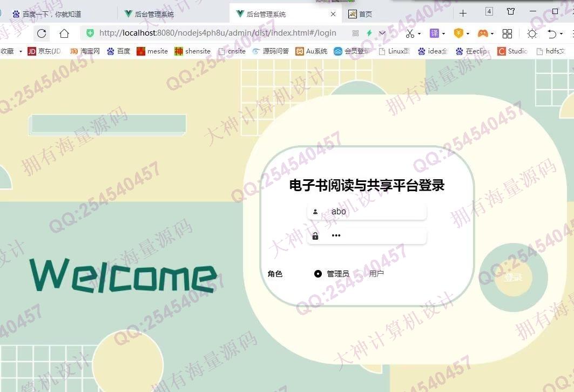
Task: Open the hdfs bookmark
Action: pos(551,51)
